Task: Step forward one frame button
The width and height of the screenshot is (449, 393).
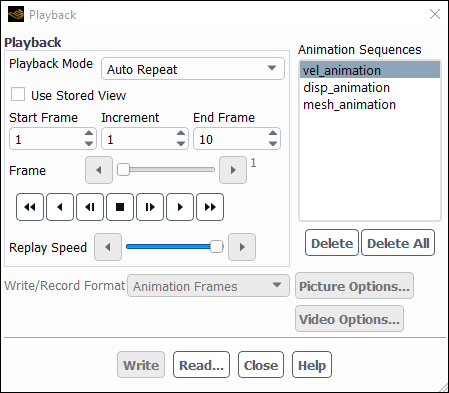Action: (x=150, y=207)
